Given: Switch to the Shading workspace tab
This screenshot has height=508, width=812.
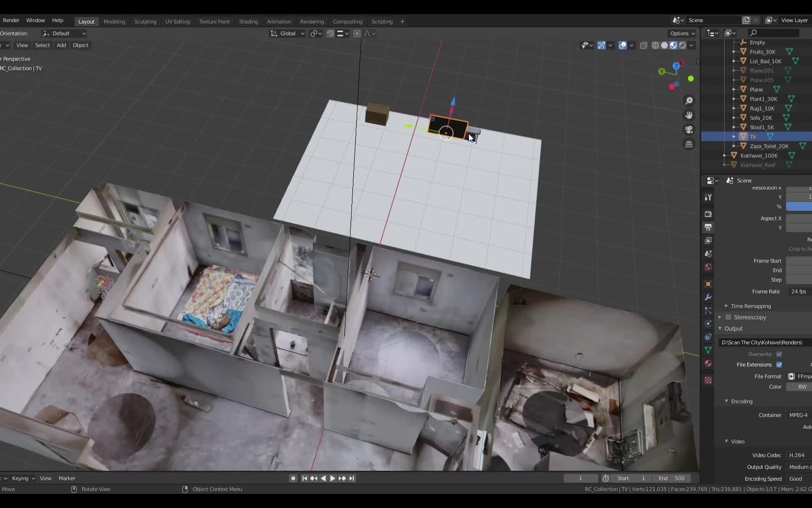Looking at the screenshot, I should pyautogui.click(x=248, y=22).
